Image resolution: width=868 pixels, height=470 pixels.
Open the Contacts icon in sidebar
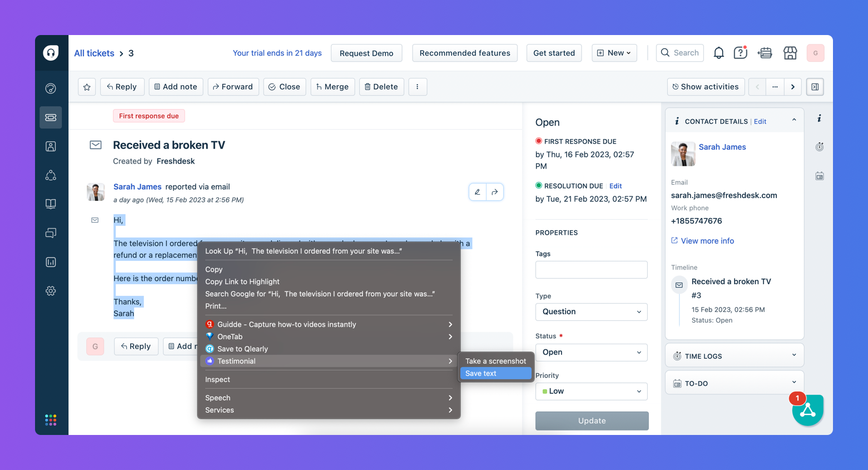tap(51, 146)
